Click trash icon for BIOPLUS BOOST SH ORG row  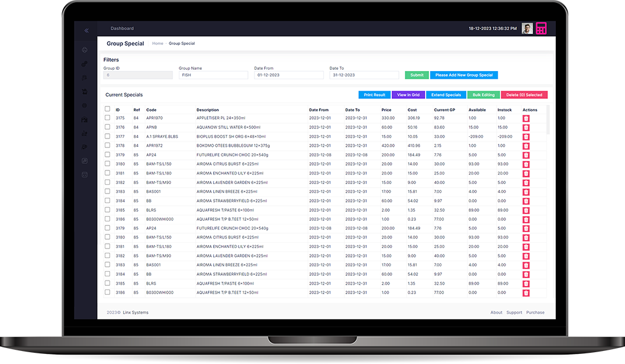526,137
